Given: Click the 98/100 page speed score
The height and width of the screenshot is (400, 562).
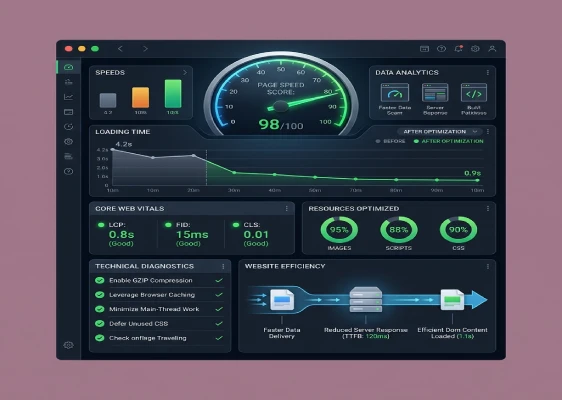Looking at the screenshot, I should tap(281, 124).
